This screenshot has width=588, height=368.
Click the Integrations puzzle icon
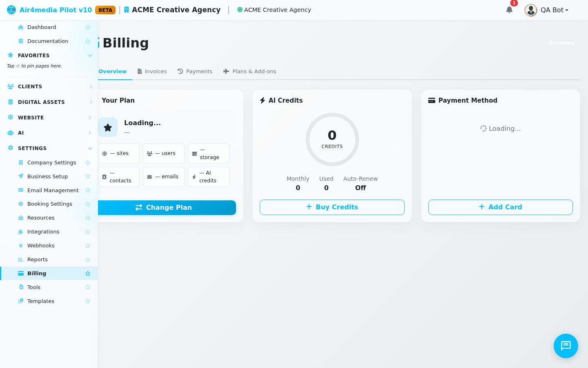point(21,232)
